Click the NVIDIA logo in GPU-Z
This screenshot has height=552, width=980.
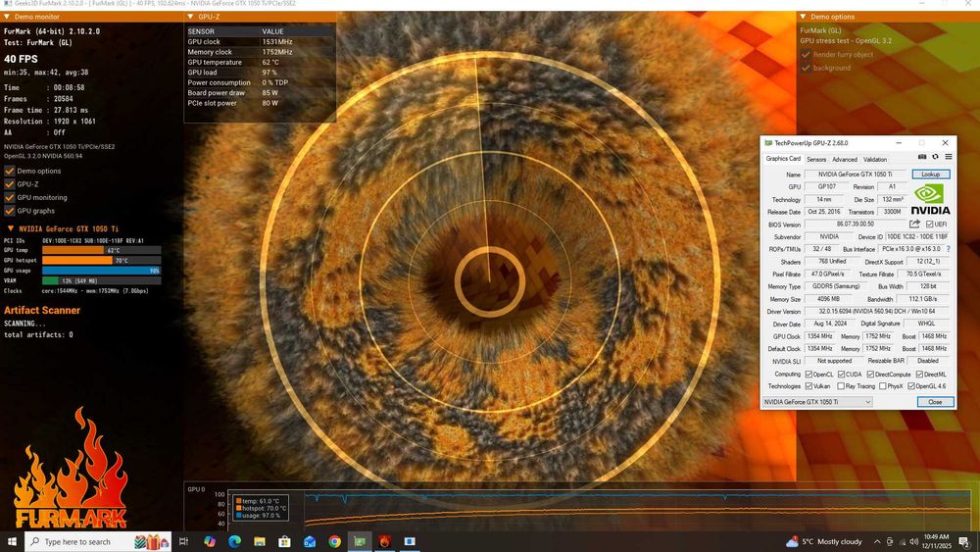(930, 200)
